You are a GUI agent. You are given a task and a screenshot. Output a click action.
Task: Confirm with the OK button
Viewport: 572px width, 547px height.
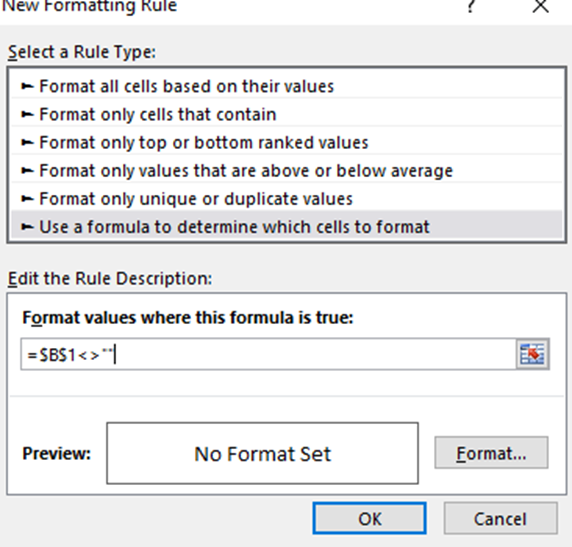point(370,518)
